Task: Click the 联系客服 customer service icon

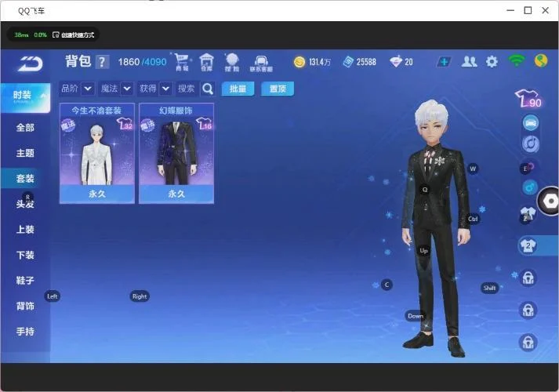Action: [261, 62]
